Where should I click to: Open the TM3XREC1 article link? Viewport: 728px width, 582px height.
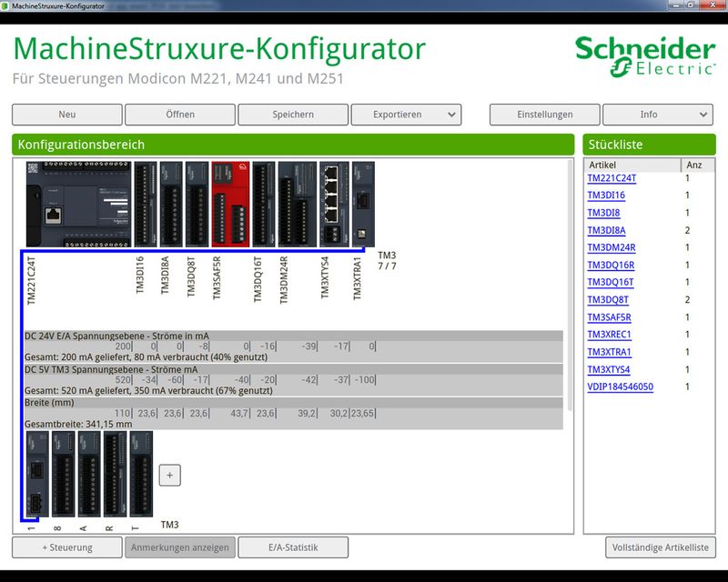coord(609,335)
